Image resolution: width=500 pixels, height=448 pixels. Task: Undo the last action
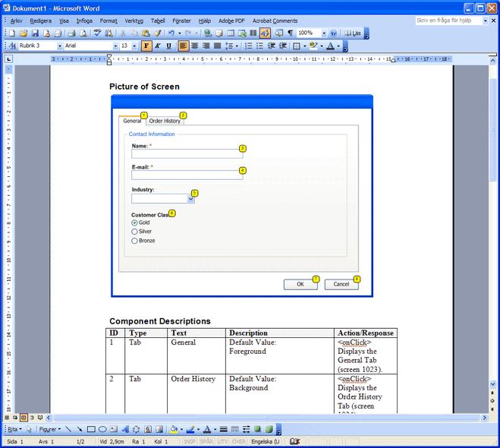tap(171, 33)
